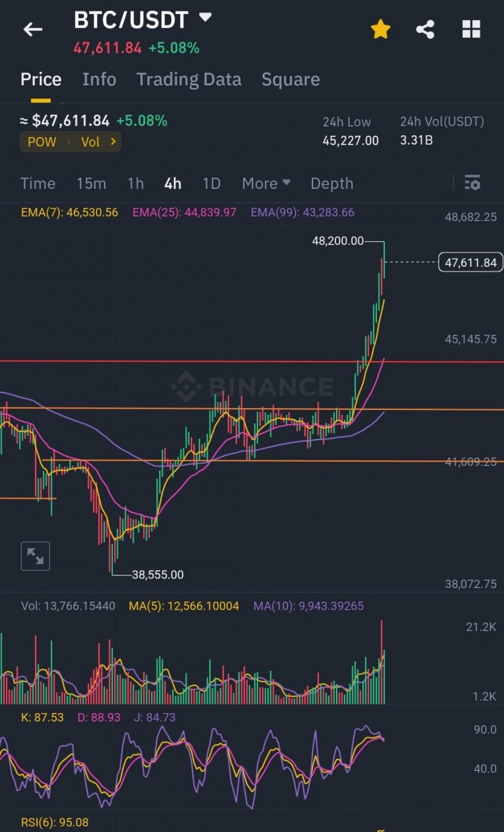504x832 pixels.
Task: Open the chart indicator settings icon
Action: [x=472, y=182]
